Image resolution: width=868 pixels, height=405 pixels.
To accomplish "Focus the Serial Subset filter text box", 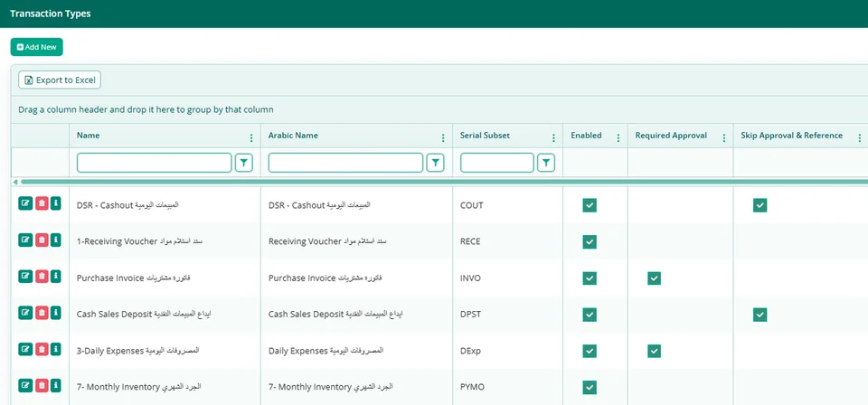I will [x=497, y=163].
